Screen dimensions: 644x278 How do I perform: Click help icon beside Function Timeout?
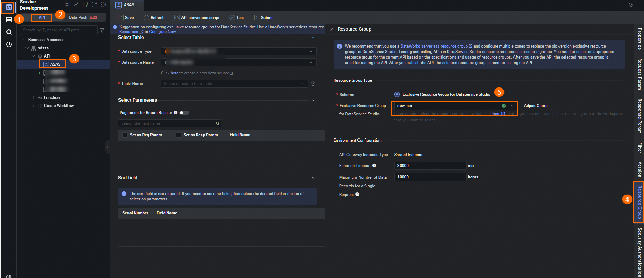pos(374,166)
